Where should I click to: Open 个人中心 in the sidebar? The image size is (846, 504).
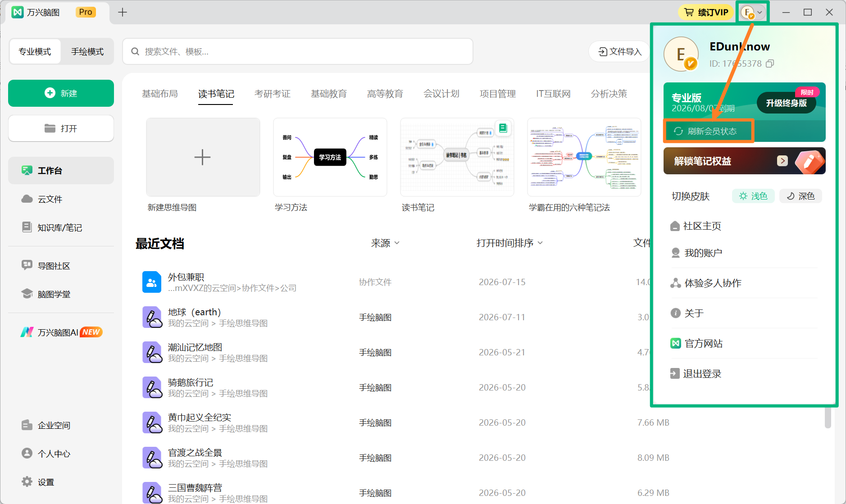61,454
